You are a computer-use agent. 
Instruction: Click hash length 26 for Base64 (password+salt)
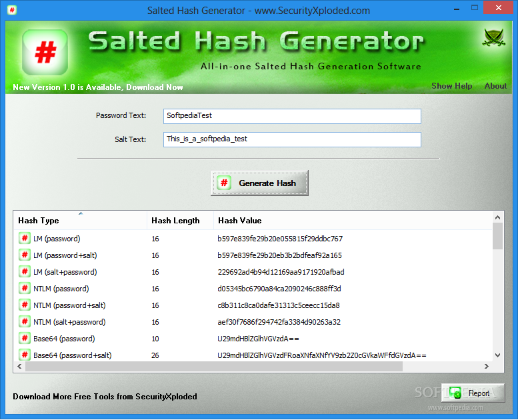click(x=155, y=355)
